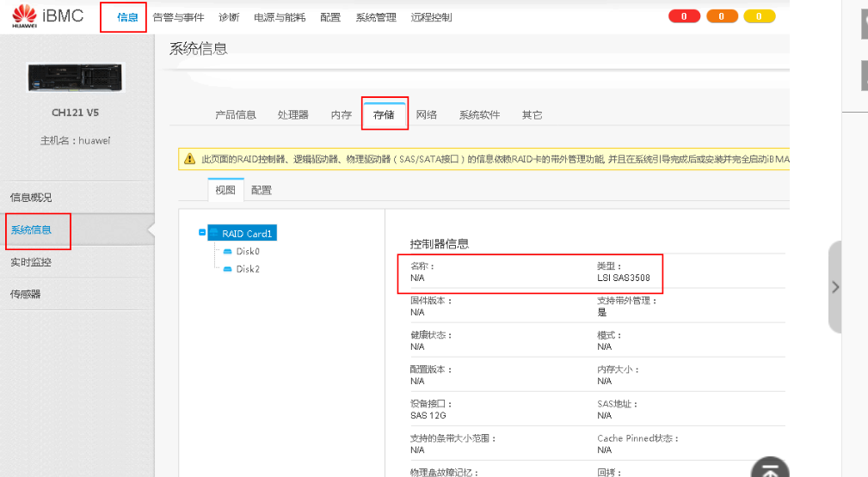Viewport: 868px width, 477px height.
Task: Click the 内存大小 label
Action: [x=618, y=369]
